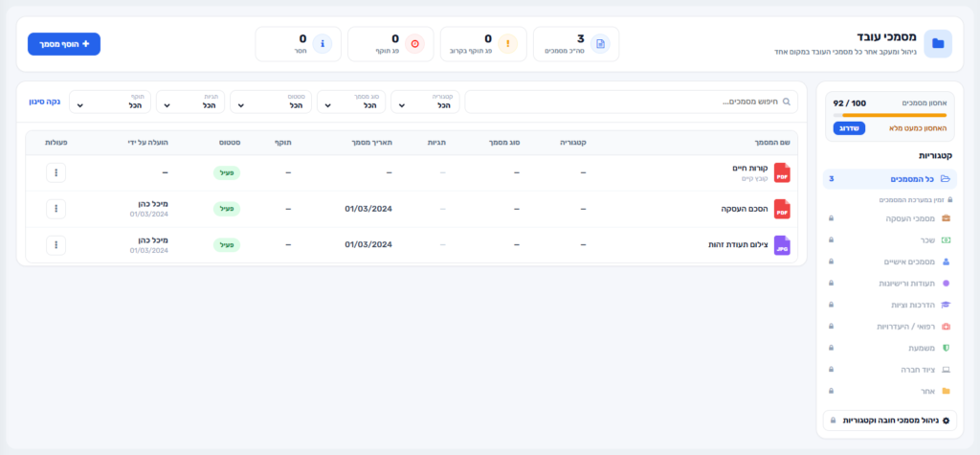
Task: Click the yellow folder icon of אחר category
Action: coord(946,391)
